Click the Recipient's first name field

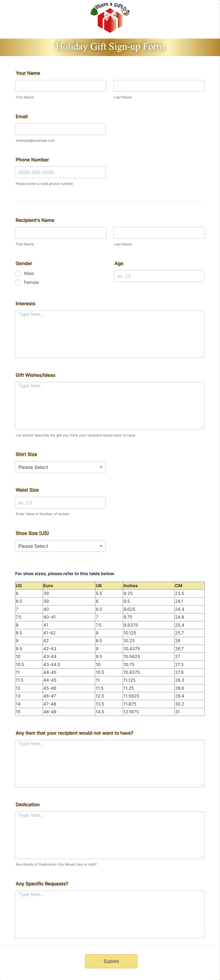(x=60, y=232)
